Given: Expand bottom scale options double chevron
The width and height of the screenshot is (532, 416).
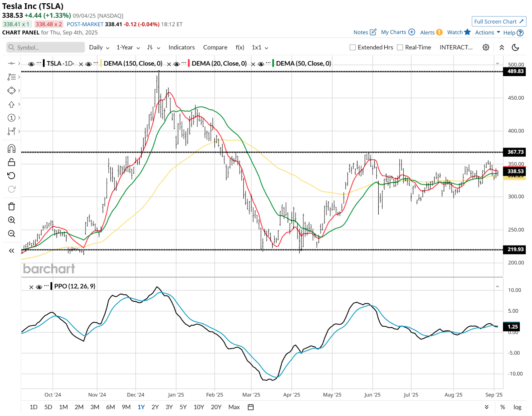Looking at the screenshot, I should point(486,407).
